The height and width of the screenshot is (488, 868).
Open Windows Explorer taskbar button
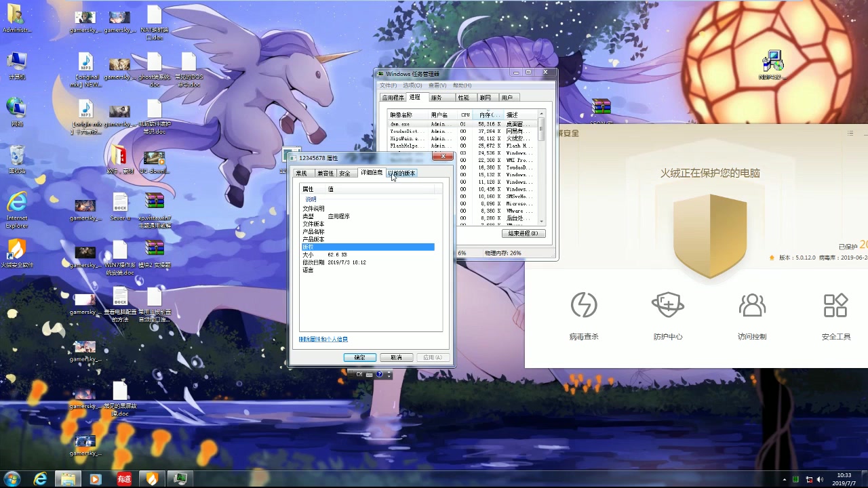coord(68,479)
